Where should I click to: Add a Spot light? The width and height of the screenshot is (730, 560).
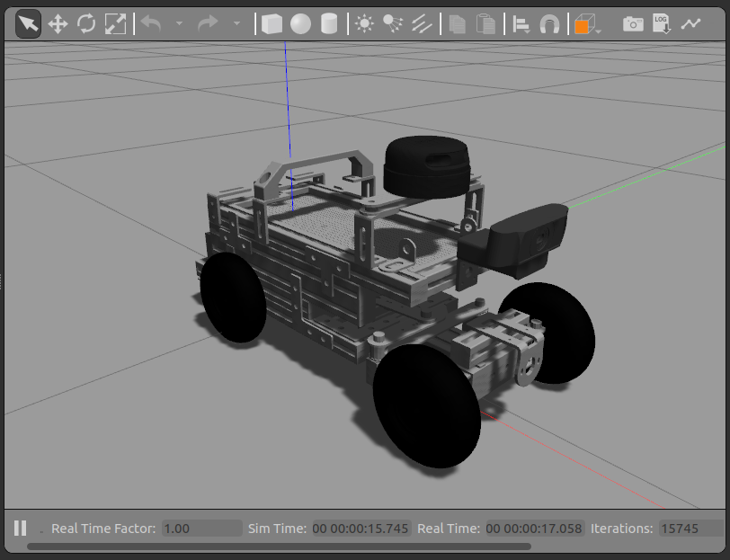(393, 23)
